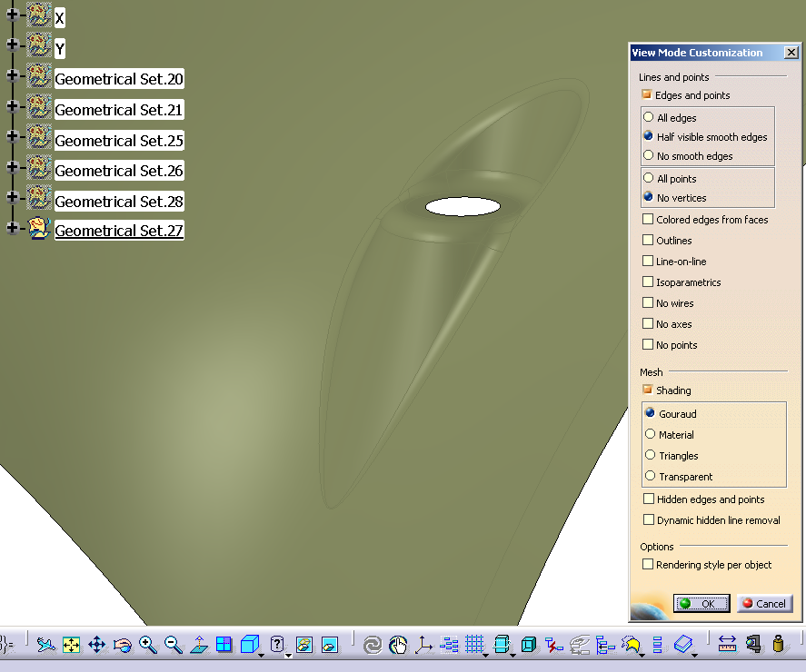Viewport: 806px width, 672px height.
Task: Open the isometric view cube dropdown
Action: 262,654
